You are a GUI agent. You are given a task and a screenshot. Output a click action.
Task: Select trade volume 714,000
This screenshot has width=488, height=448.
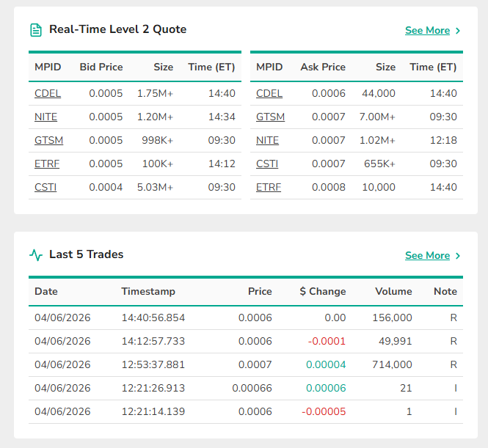click(392, 364)
